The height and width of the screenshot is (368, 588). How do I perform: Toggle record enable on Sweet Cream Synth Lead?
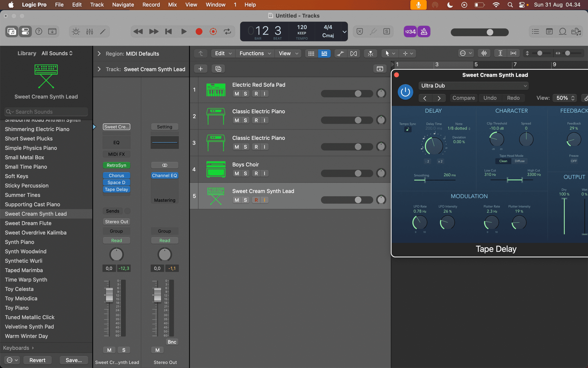pyautogui.click(x=257, y=200)
